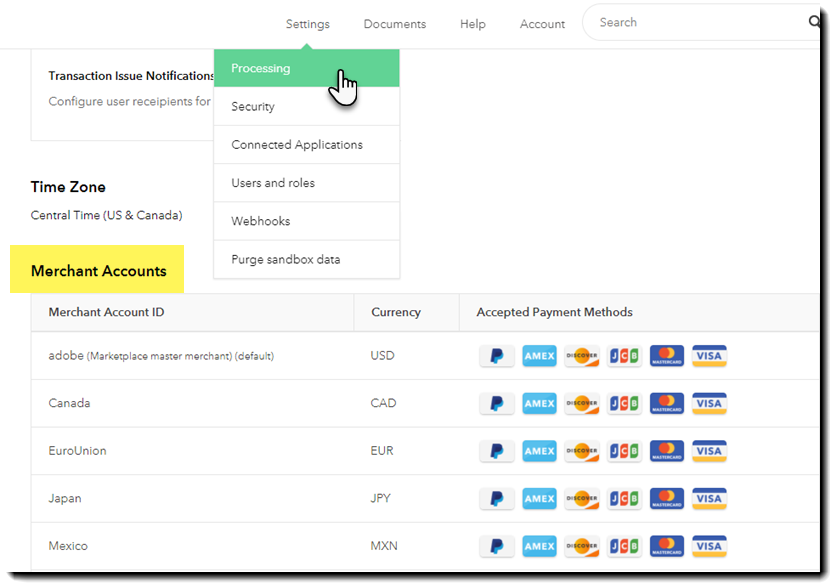The width and height of the screenshot is (830, 584).
Task: Click the PayPal icon for Mexico
Action: [497, 546]
